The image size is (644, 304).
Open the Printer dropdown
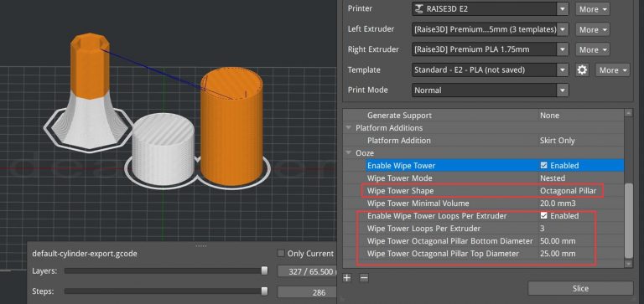click(491, 9)
